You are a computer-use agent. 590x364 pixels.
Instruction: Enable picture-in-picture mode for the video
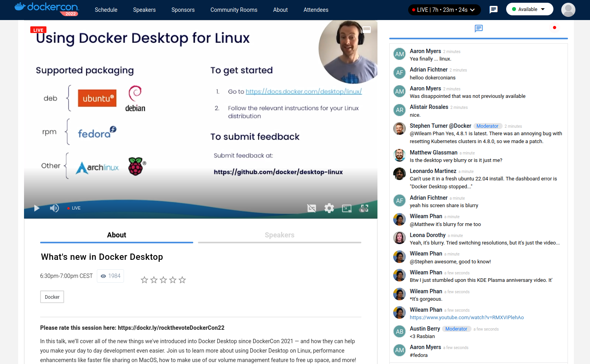click(347, 208)
